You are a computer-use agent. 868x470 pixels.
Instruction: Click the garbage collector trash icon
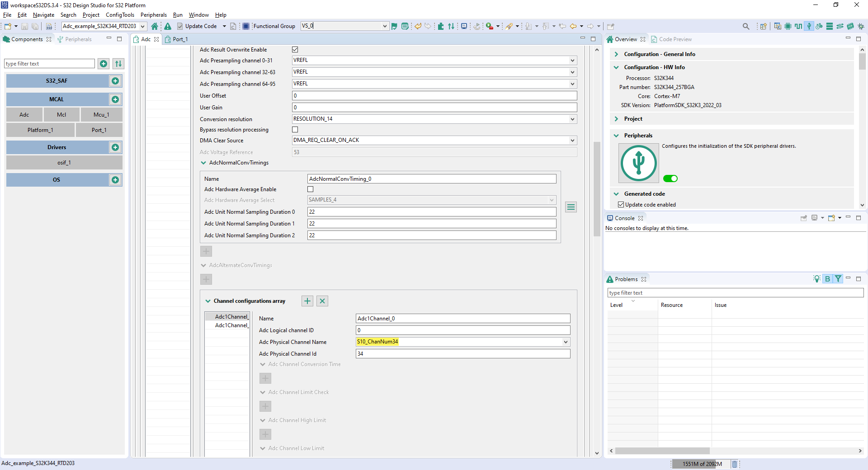tap(735, 464)
